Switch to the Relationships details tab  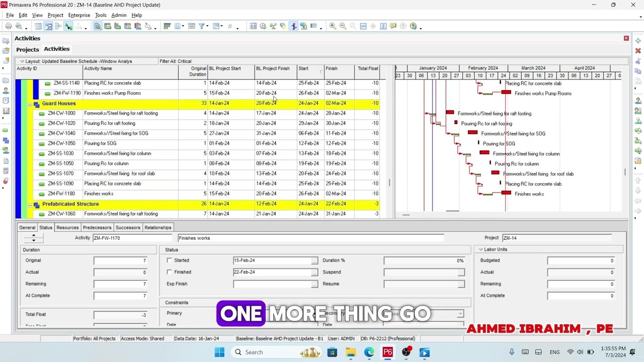158,227
